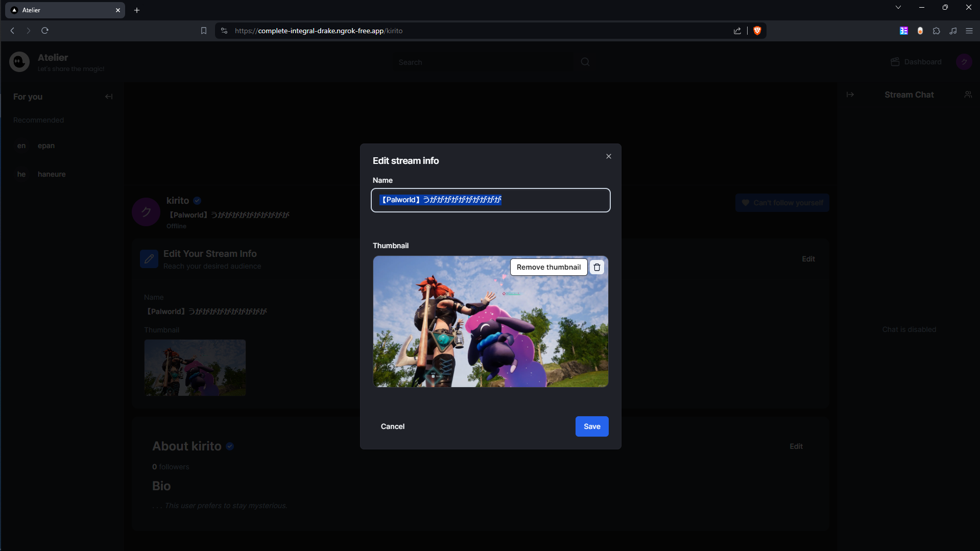Click Edit in About kirito section

tap(796, 446)
